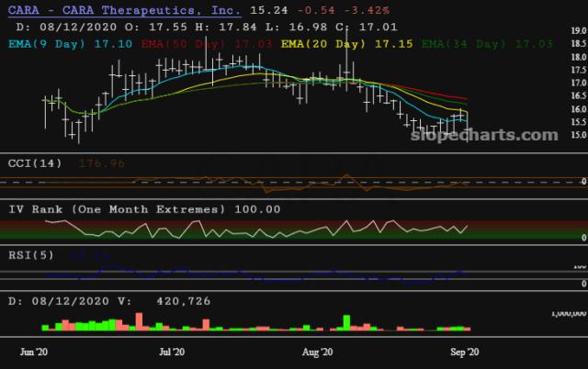
Task: Click the Jun '20 date axis label
Action: click(x=34, y=352)
